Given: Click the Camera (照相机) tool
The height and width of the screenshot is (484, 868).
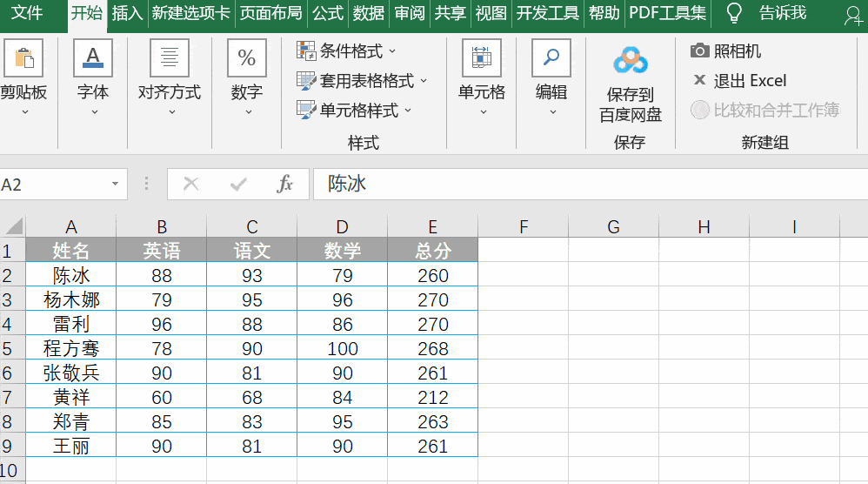Looking at the screenshot, I should point(725,51).
